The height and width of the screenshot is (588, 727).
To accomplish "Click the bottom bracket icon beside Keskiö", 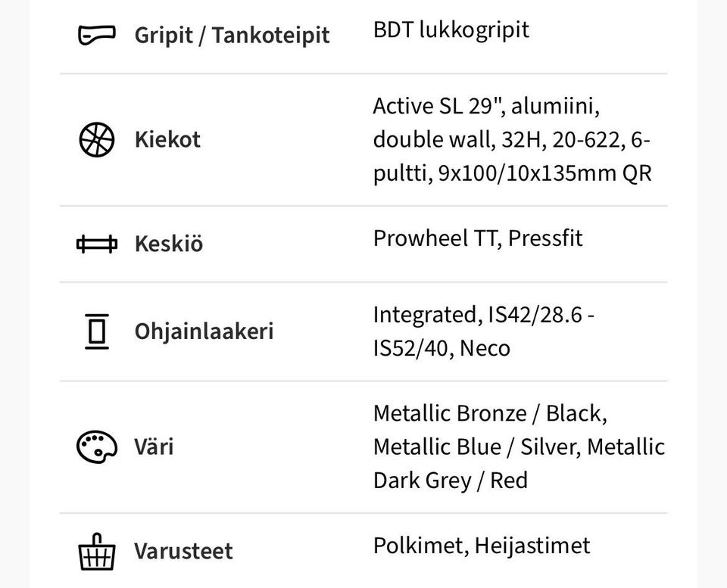I will (97, 244).
